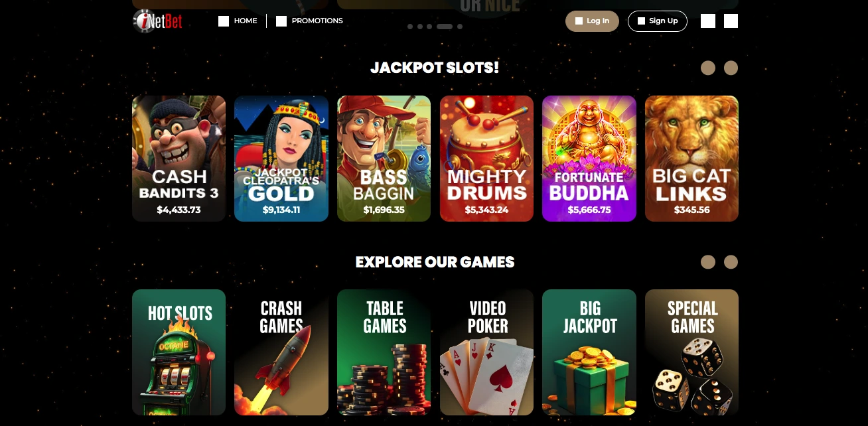The image size is (868, 426).
Task: Open Jackpot Cleopatra's Gold game tile
Action: click(x=281, y=159)
